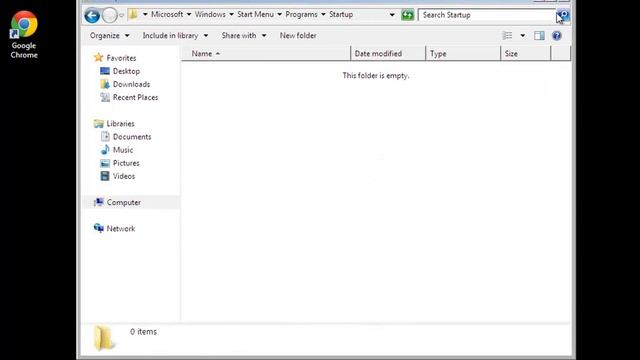Open the view options dropdown arrow
The width and height of the screenshot is (640, 360).
[522, 36]
